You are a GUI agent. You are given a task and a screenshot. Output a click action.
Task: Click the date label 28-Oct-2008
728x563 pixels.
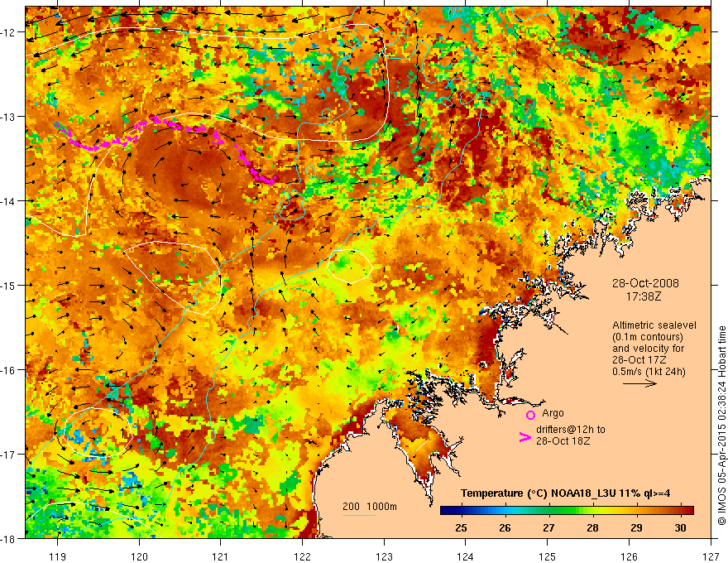[645, 283]
